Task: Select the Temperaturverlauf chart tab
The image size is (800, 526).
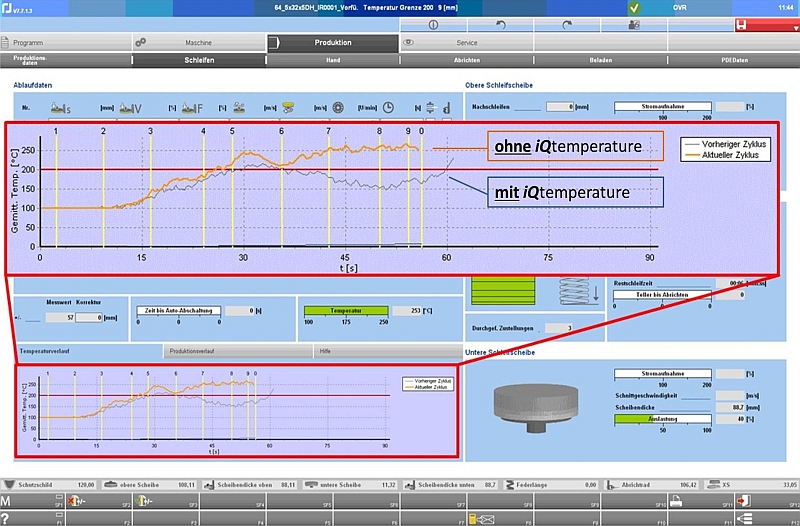Action: tap(88, 351)
